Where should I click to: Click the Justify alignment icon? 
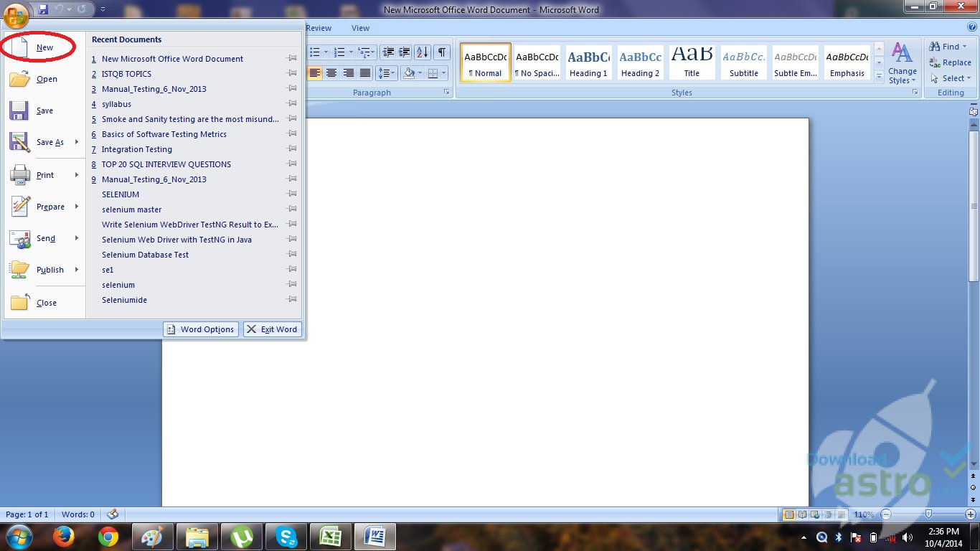click(365, 73)
